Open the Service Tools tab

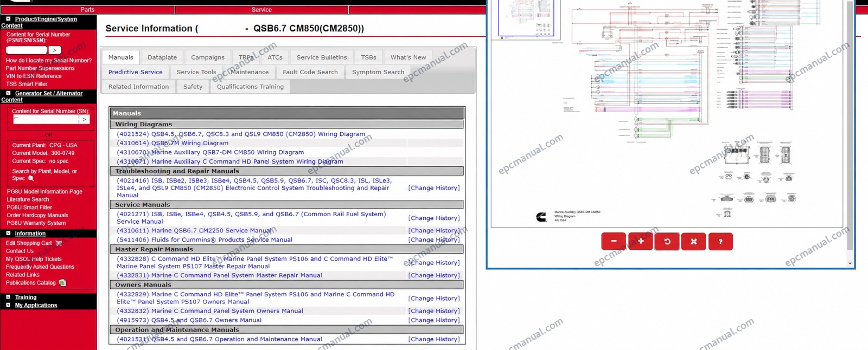196,72
